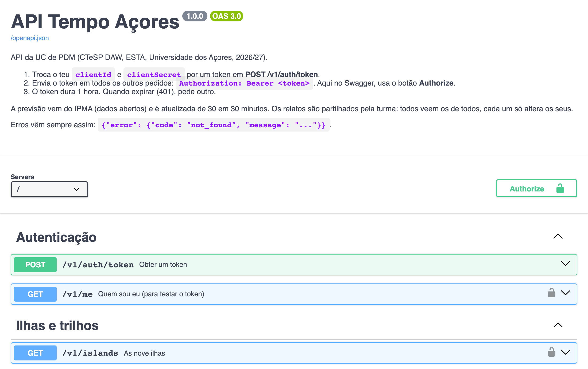Click the Servers label

coord(22,177)
